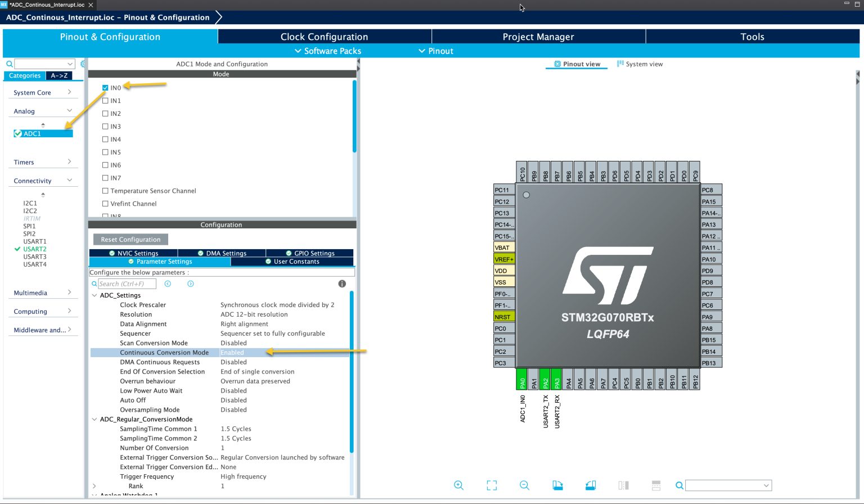This screenshot has height=504, width=864.
Task: Switch peripheral sorting to A->Z
Action: (59, 75)
